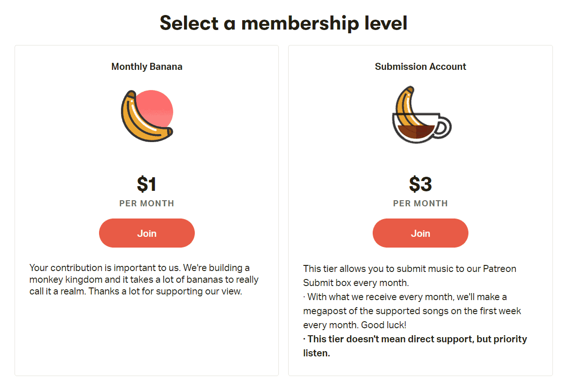The height and width of the screenshot is (392, 567).
Task: Click the "Select a membership level" heading
Action: coord(283,23)
